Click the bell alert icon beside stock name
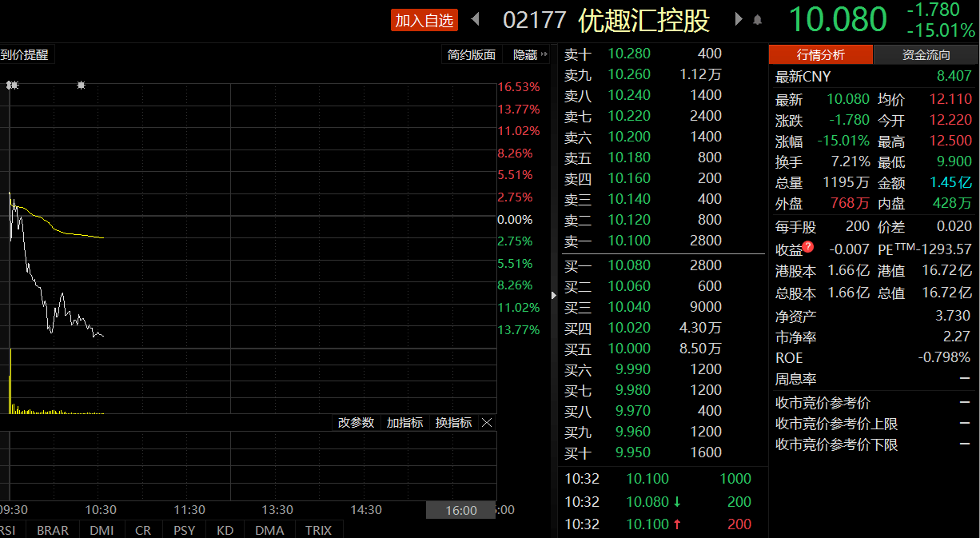Viewport: 980px width, 538px height. click(758, 20)
